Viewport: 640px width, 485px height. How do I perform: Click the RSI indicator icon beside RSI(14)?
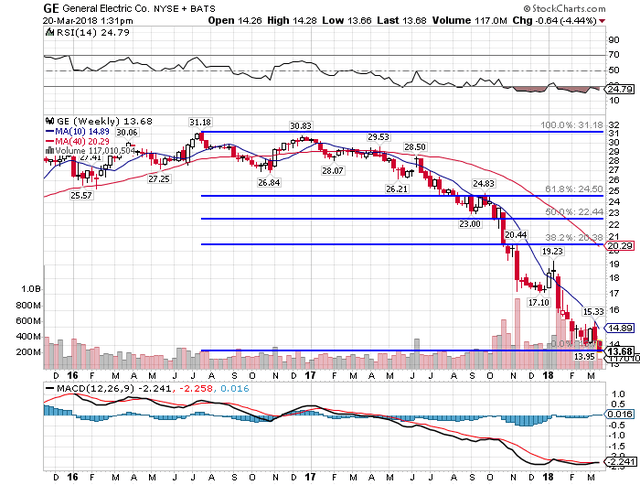49,32
